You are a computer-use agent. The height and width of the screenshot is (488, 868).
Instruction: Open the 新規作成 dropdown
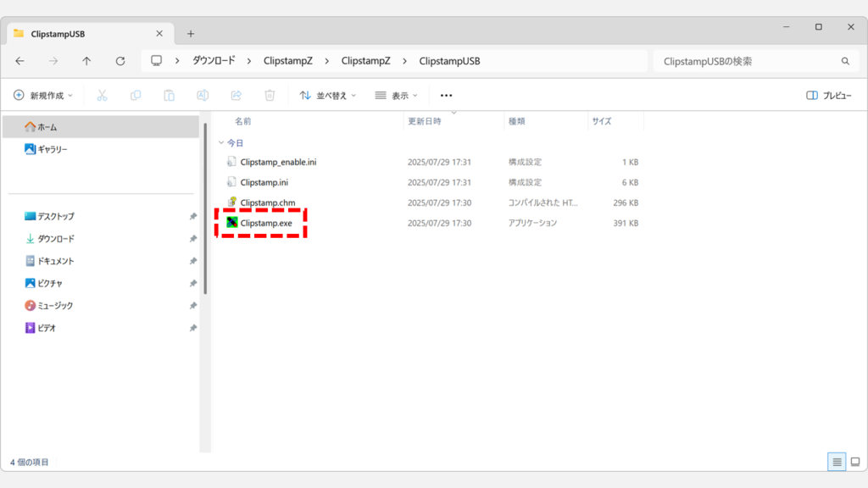[43, 96]
